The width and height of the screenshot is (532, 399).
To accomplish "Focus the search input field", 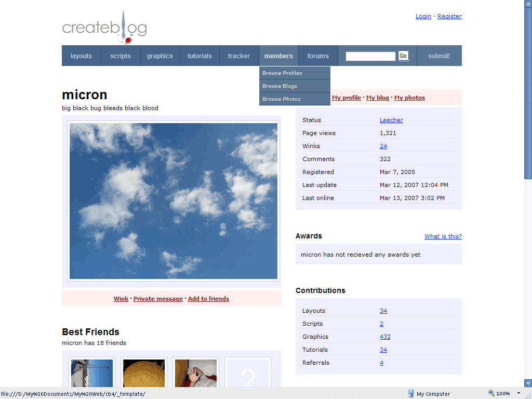I will (370, 56).
